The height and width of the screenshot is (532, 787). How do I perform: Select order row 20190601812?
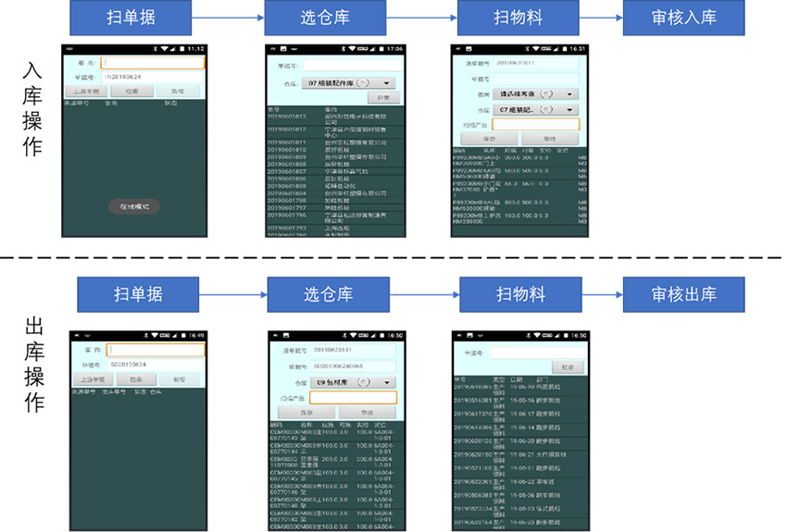click(335, 132)
